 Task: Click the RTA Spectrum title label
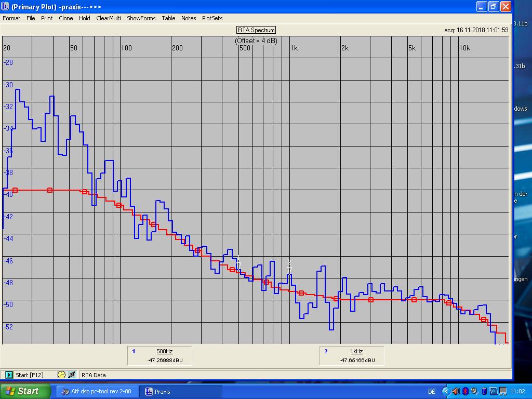(x=256, y=30)
